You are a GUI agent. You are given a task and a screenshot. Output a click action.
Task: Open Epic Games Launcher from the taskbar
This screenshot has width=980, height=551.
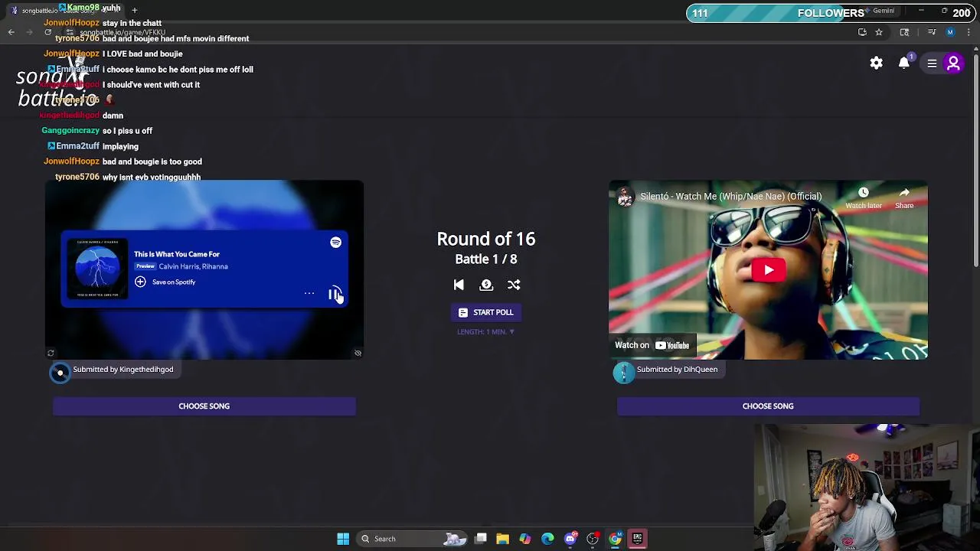click(x=637, y=539)
